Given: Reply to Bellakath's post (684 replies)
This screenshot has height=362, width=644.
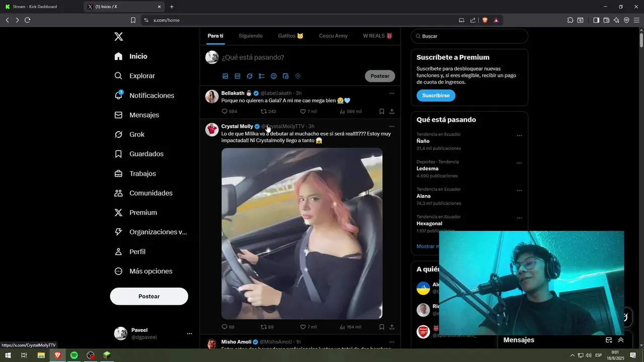Looking at the screenshot, I should pos(229,112).
